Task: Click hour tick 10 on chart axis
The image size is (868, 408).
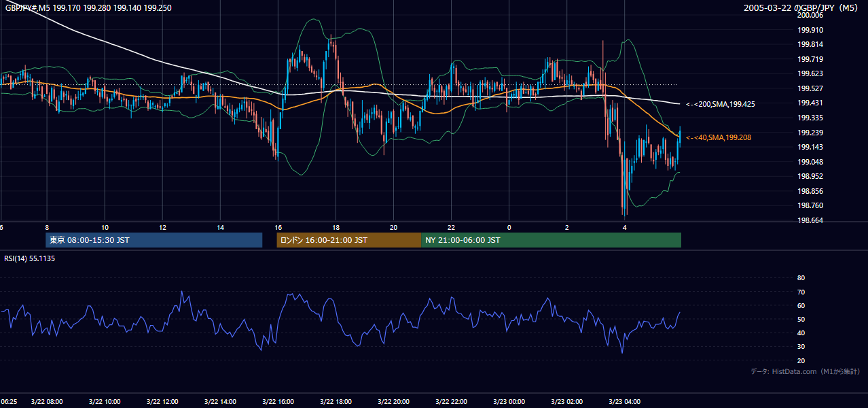Action: [105, 227]
